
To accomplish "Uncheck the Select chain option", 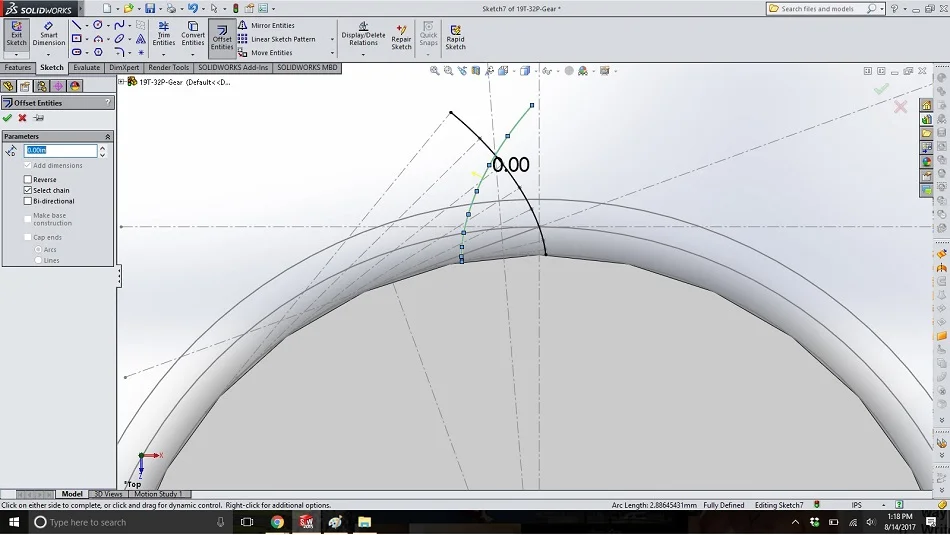I will tap(28, 190).
